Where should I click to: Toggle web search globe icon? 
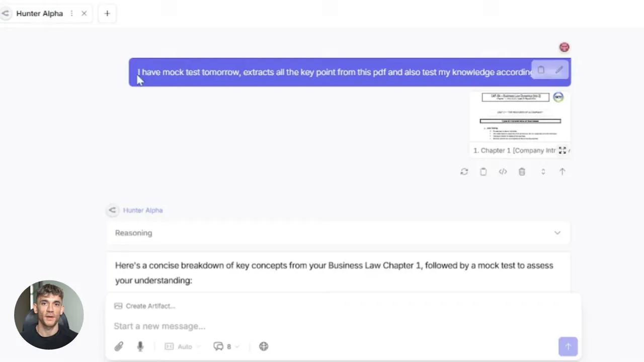coord(264,346)
